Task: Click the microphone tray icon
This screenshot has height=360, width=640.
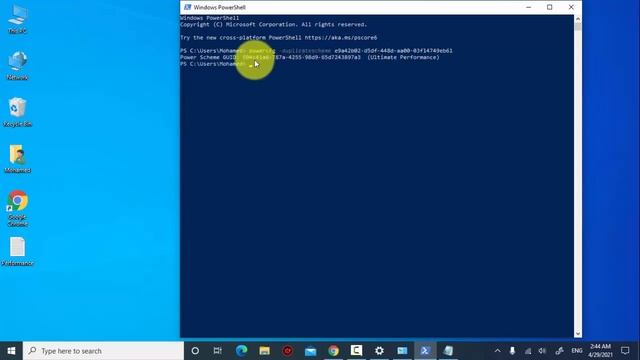Action: (x=512, y=351)
